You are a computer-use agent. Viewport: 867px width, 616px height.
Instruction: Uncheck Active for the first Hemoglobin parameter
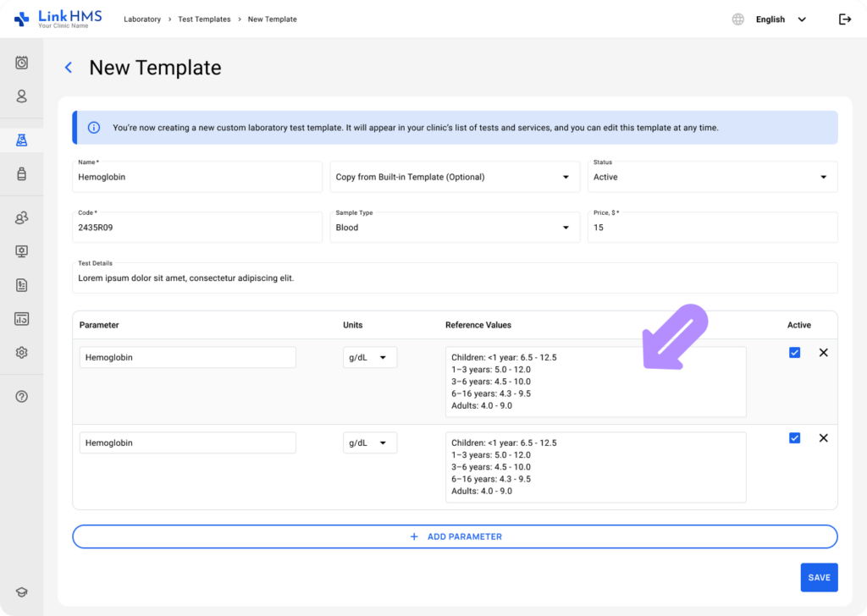794,352
